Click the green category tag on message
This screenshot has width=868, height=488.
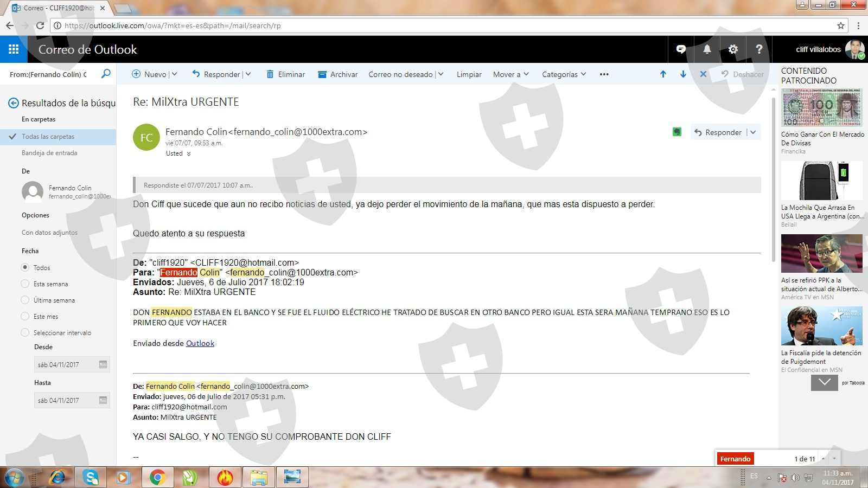point(677,132)
